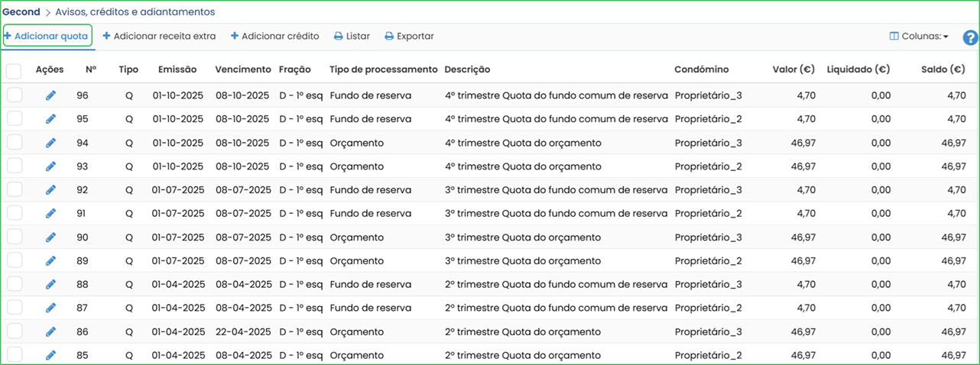The height and width of the screenshot is (365, 980).
Task: Click the edit pencil for entry Nº 85
Action: (51, 356)
